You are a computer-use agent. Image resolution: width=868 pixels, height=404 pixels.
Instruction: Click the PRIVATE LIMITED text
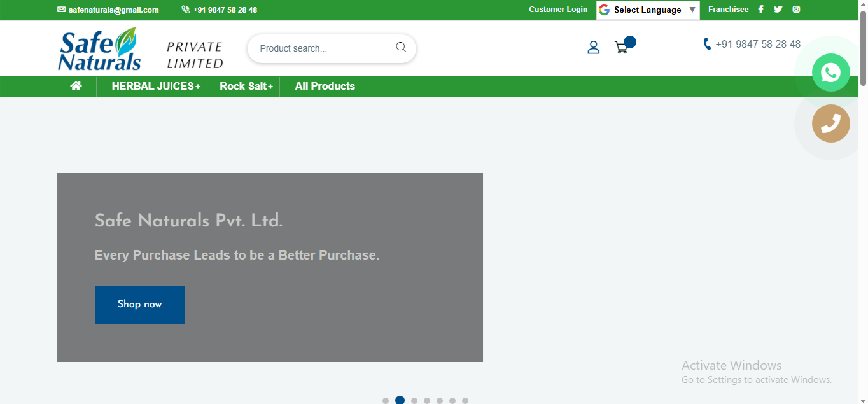click(x=195, y=55)
